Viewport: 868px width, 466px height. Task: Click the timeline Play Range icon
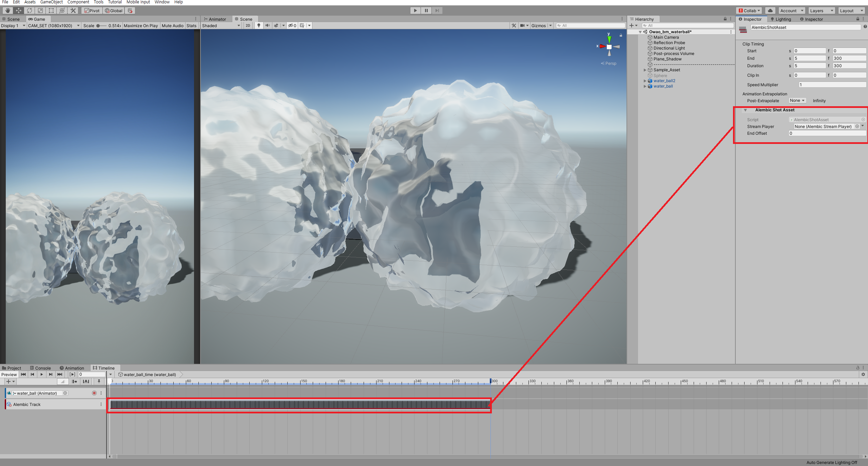pos(72,374)
